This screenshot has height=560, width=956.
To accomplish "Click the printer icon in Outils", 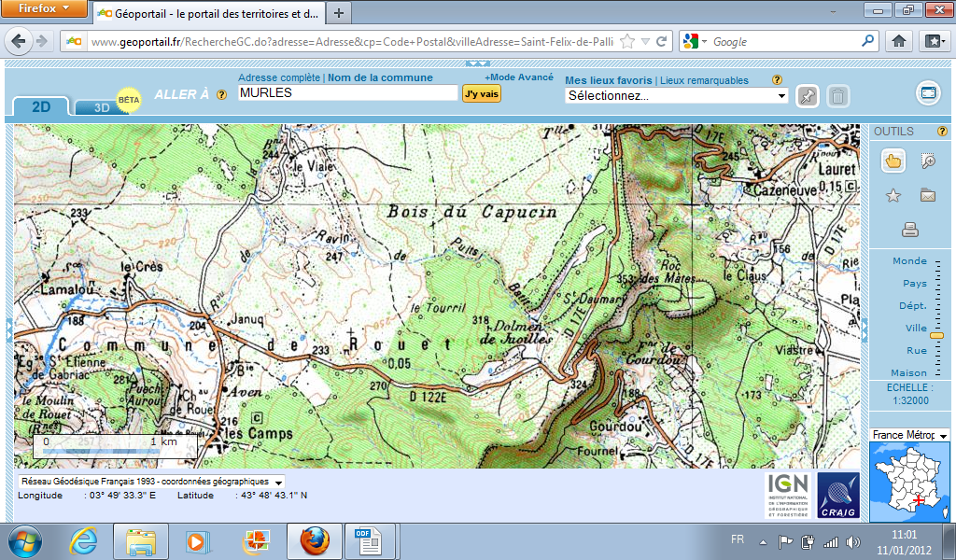I will click(910, 230).
